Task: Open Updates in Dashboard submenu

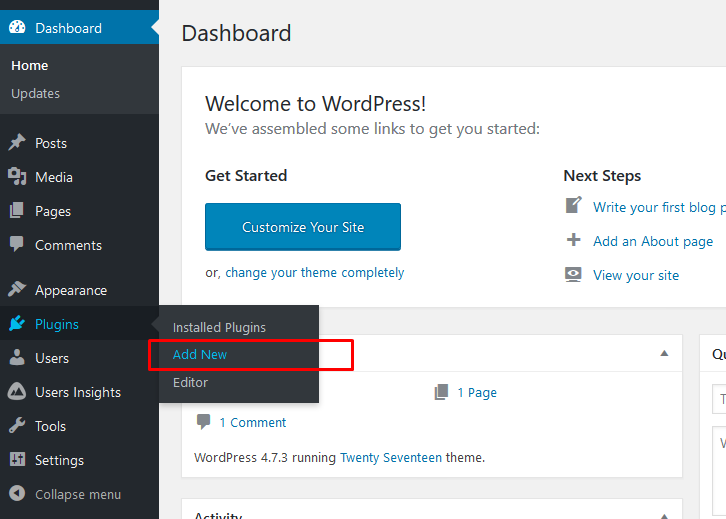Action: 35,94
